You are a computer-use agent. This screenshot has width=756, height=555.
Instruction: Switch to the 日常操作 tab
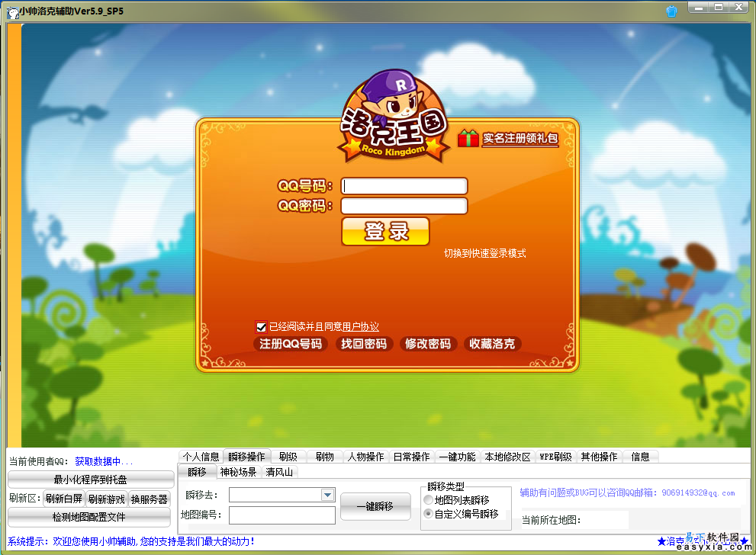pyautogui.click(x=411, y=456)
